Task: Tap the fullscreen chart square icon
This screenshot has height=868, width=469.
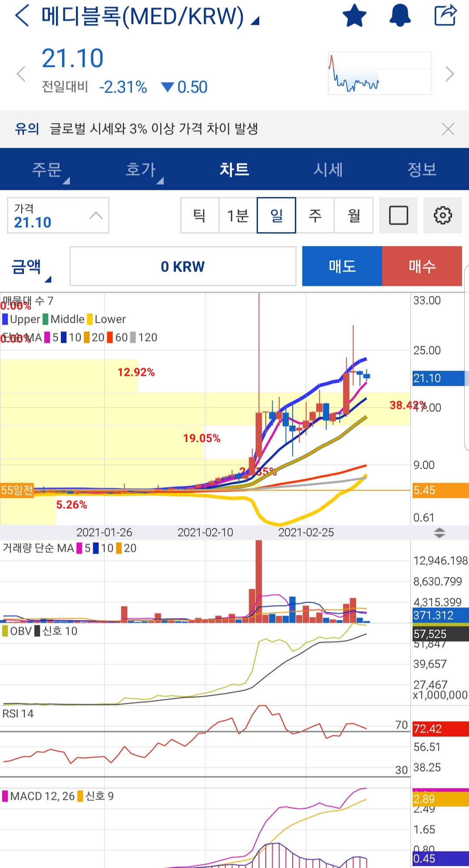Action: point(399,215)
